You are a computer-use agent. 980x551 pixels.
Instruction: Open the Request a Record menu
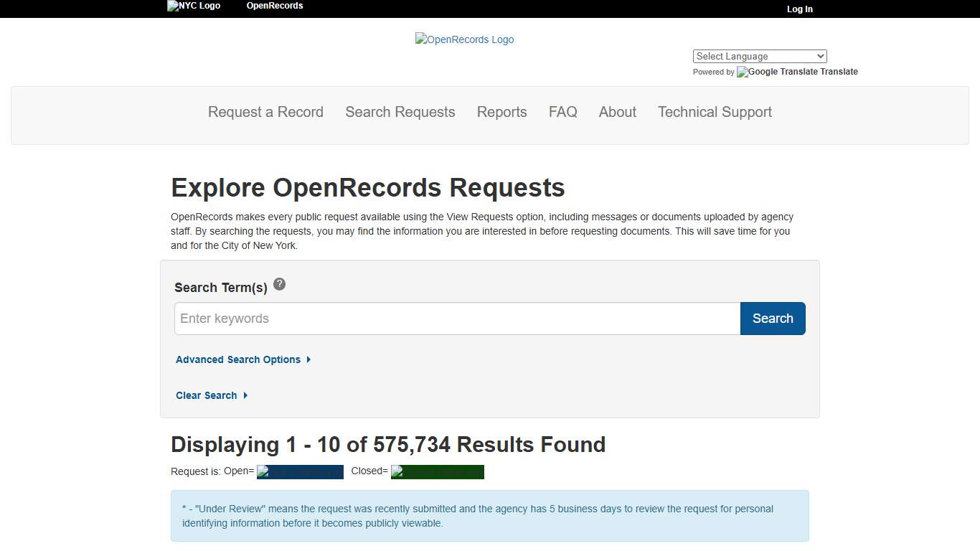click(265, 112)
